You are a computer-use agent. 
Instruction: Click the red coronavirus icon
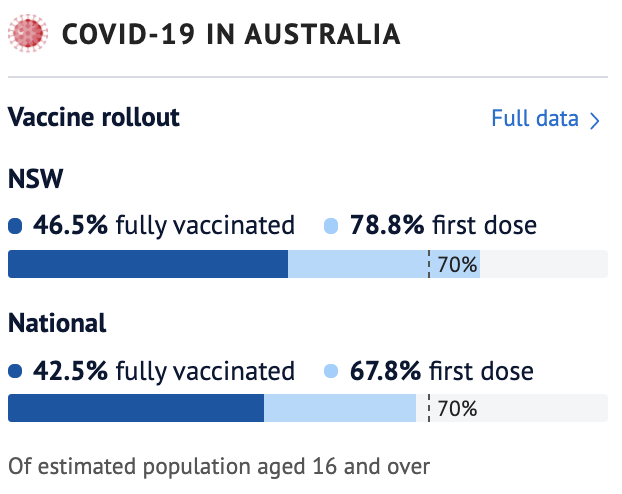(x=27, y=34)
